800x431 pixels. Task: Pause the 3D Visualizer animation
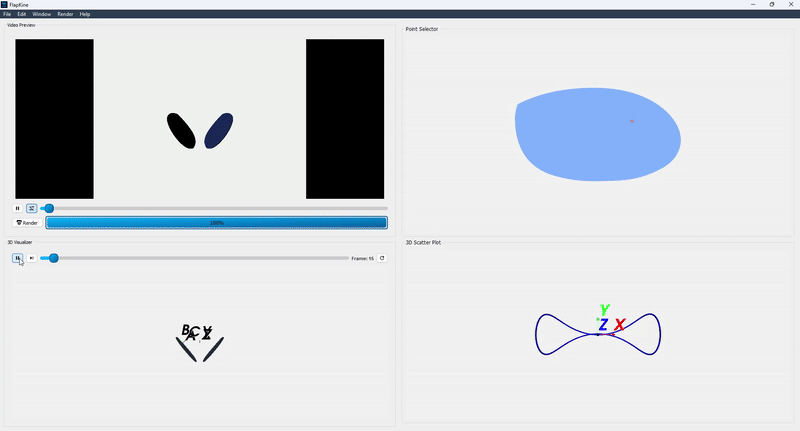click(x=17, y=258)
